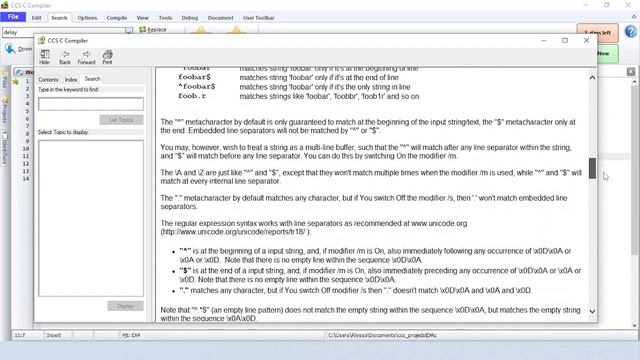Viewport: 640px width, 360px height.
Task: Click line number 14 in editor gutter
Action: (x=26, y=179)
